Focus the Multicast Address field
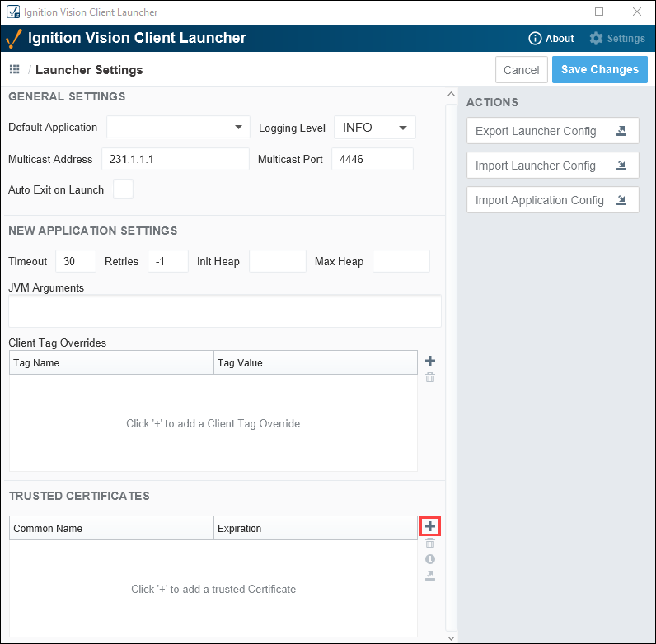Image resolution: width=656 pixels, height=644 pixels. pos(176,159)
